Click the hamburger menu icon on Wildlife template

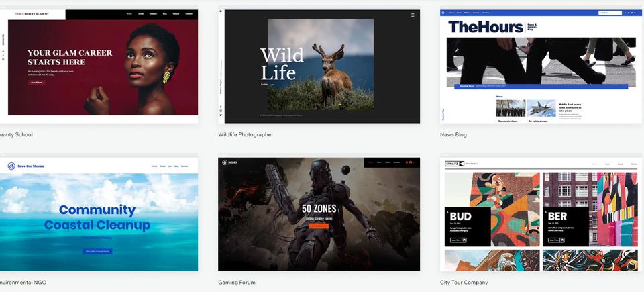[x=413, y=14]
